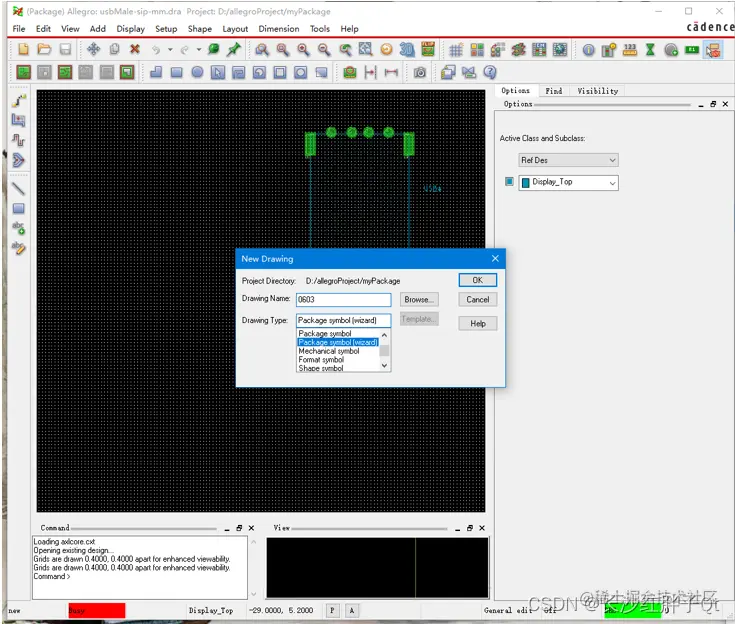Close the Command panel

251,528
